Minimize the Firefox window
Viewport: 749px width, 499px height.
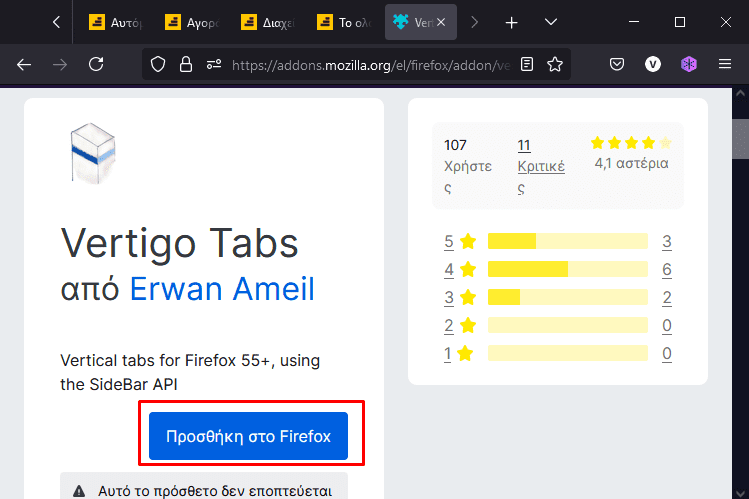(x=634, y=22)
